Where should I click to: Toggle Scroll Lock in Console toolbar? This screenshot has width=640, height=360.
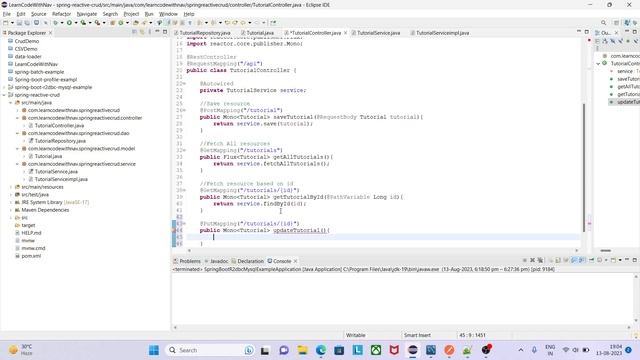pyautogui.click(x=558, y=260)
